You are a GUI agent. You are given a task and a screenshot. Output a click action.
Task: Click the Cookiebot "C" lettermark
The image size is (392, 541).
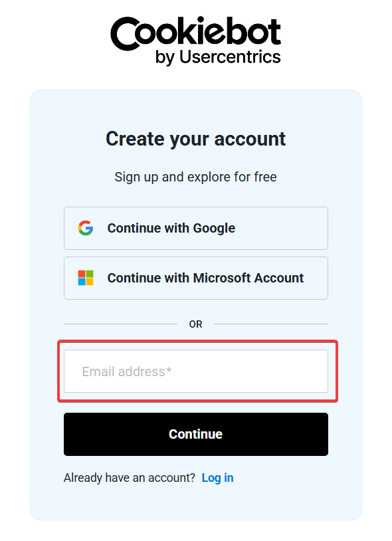click(124, 33)
